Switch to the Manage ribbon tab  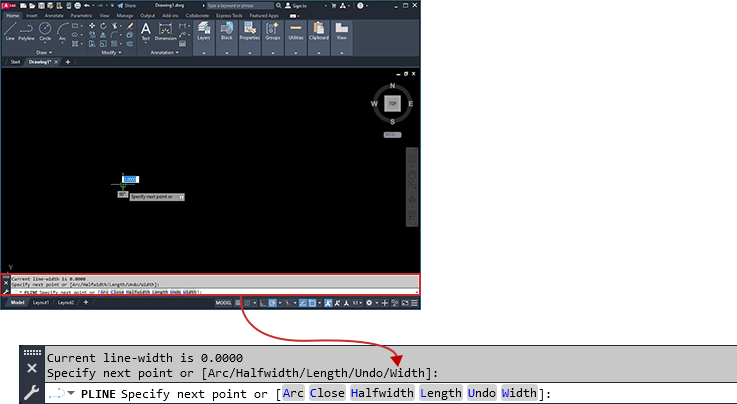(x=125, y=16)
